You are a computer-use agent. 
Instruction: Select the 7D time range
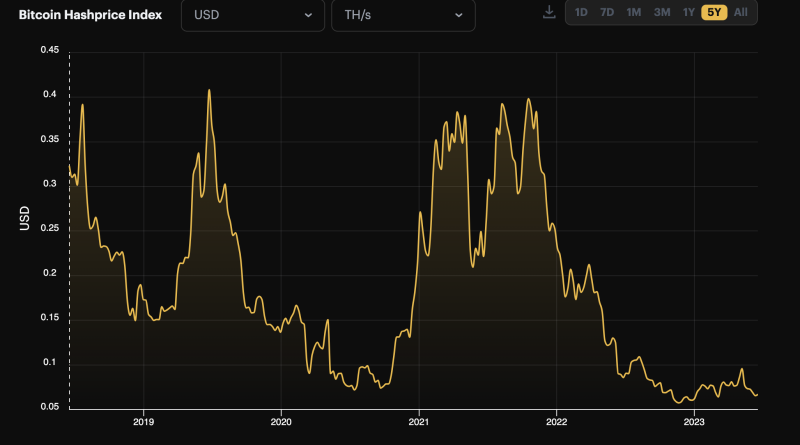coord(607,12)
